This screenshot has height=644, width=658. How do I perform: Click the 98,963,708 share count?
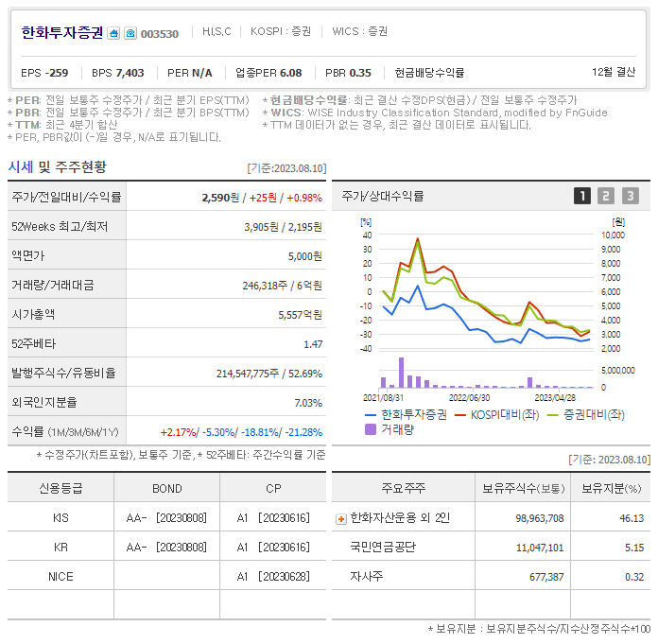pos(540,518)
